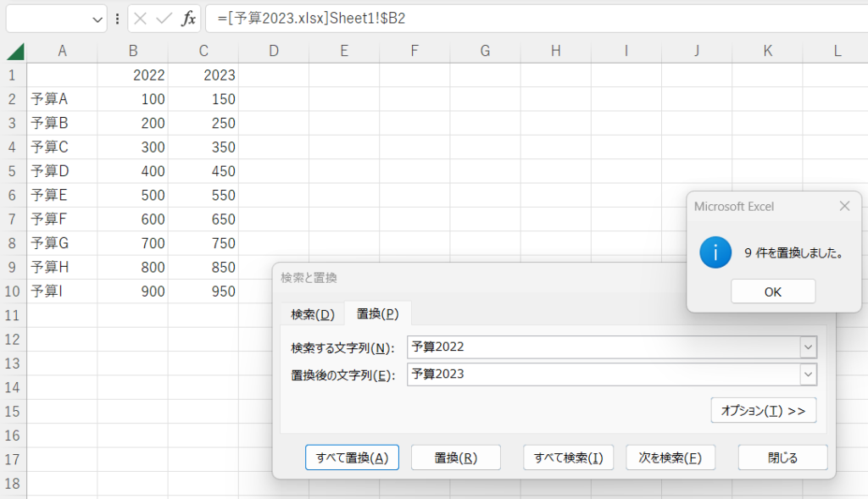Click the 閉じる button in dialog
This screenshot has height=499, width=868.
(782, 457)
